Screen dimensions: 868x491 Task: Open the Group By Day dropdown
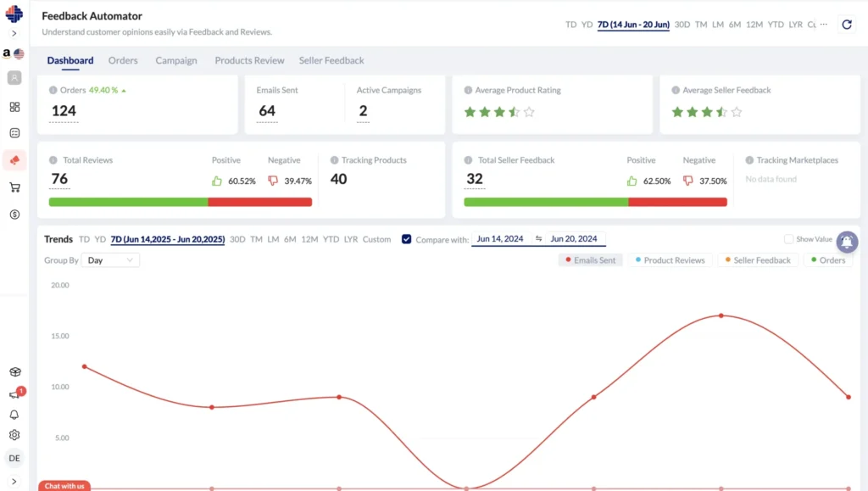tap(110, 260)
